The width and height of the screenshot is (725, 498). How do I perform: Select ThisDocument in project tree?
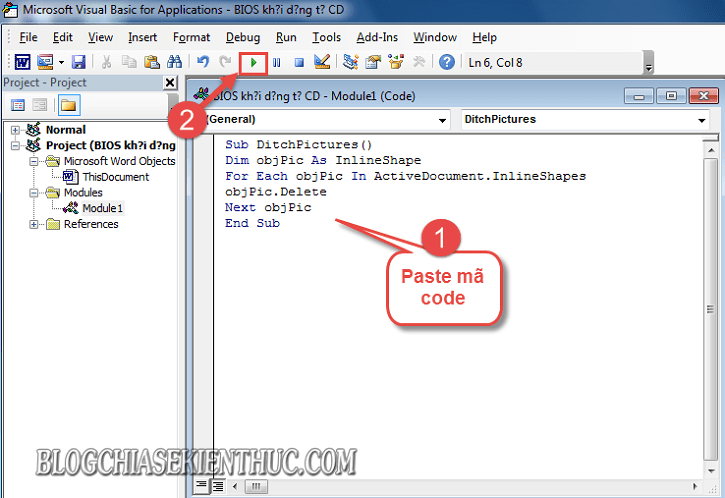pos(116,177)
